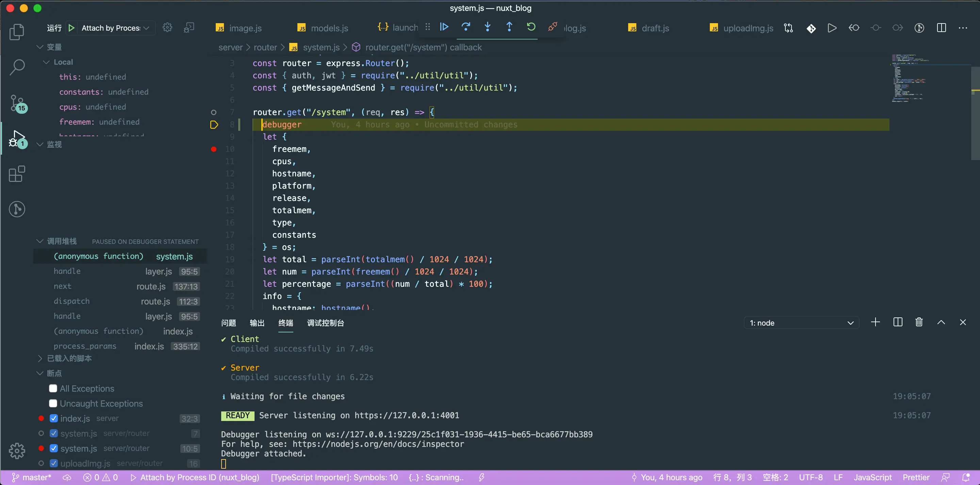
Task: Disable the index.js server breakpoint checkbox
Action: click(54, 418)
